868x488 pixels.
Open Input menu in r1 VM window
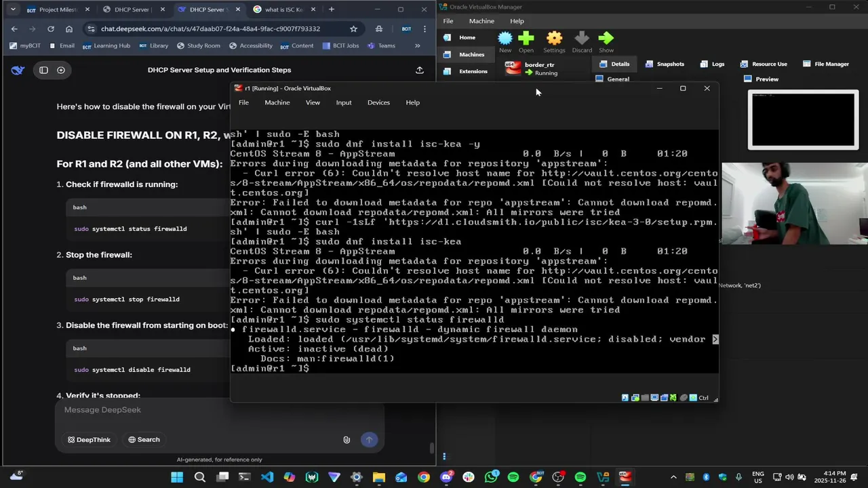(x=344, y=102)
